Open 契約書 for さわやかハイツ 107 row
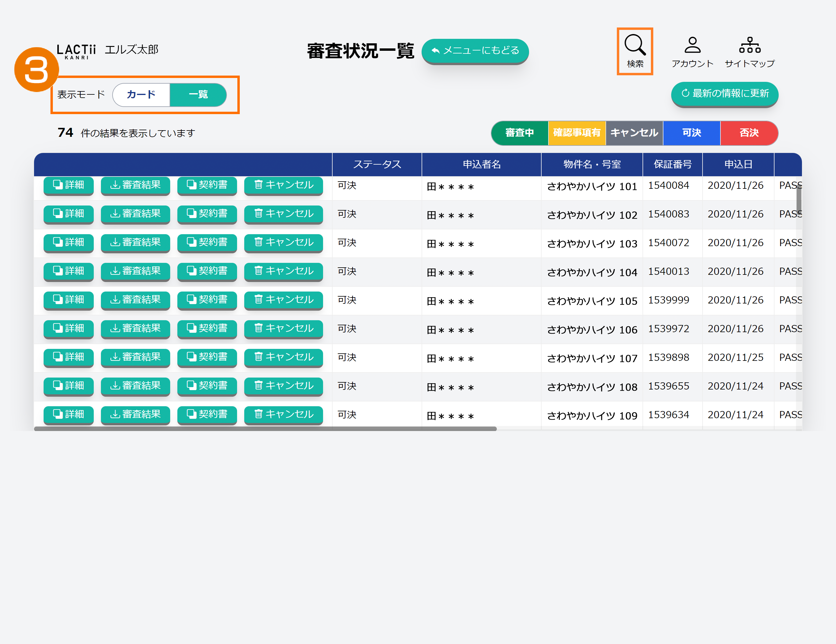 tap(207, 357)
